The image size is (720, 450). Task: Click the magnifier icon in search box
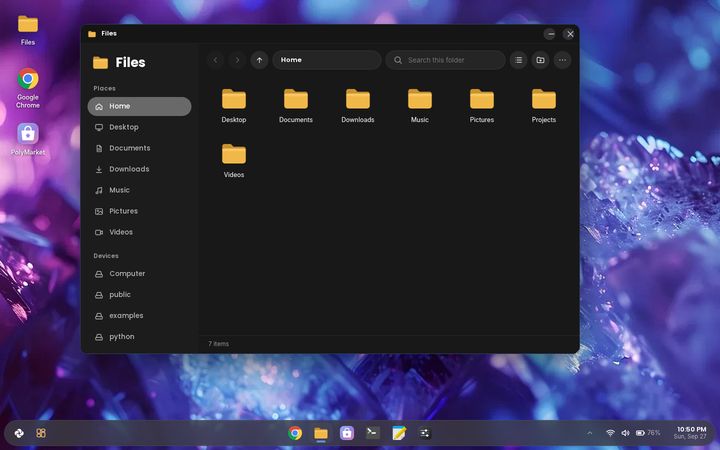(398, 60)
